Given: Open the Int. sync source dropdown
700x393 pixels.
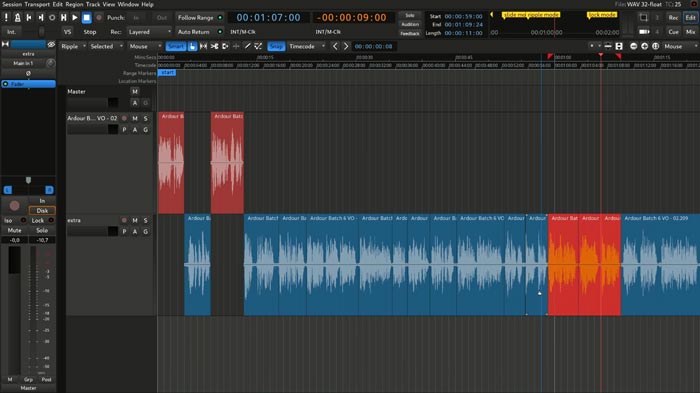Looking at the screenshot, I should pyautogui.click(x=12, y=32).
